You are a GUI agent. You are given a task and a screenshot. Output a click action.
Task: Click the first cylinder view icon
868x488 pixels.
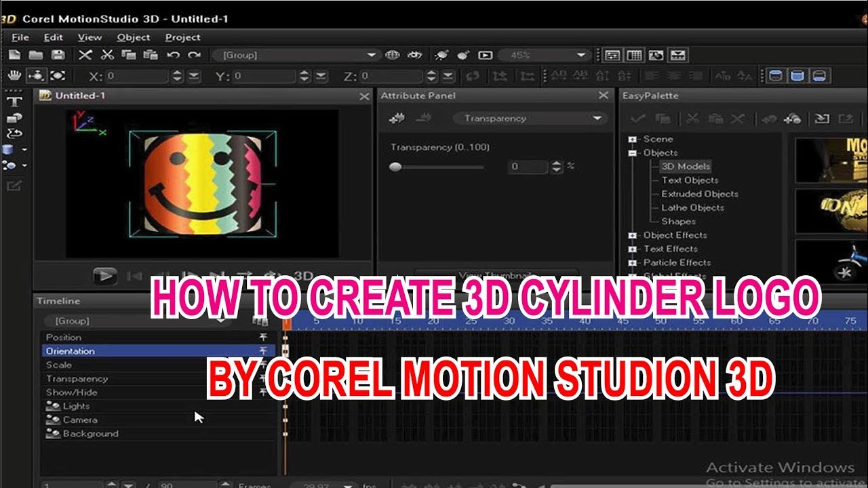coord(775,76)
